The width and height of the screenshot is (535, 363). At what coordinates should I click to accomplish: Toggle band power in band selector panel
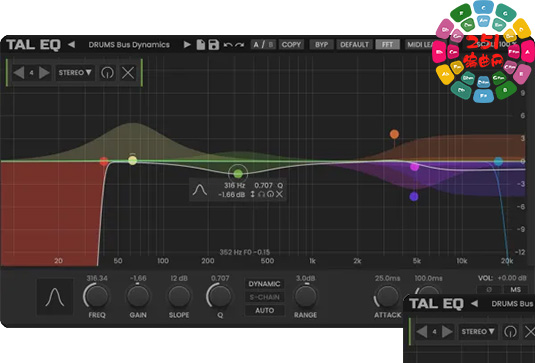[x=107, y=73]
